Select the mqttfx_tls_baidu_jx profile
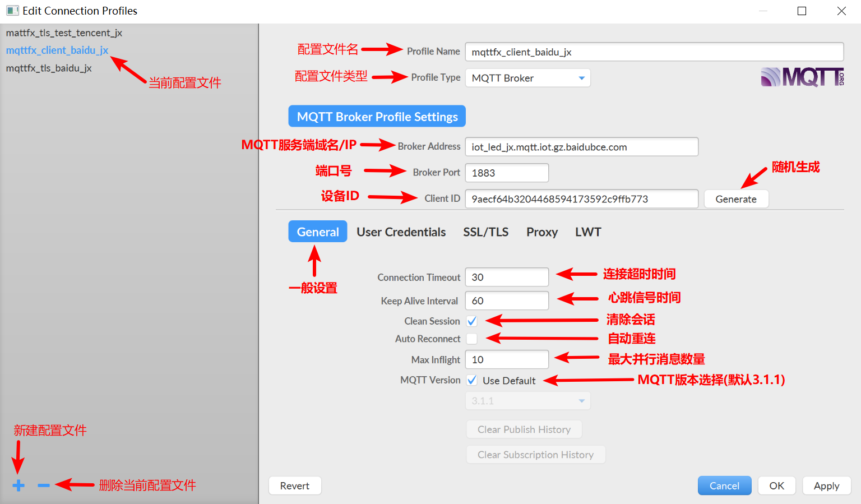Viewport: 861px width, 504px height. 48,68
